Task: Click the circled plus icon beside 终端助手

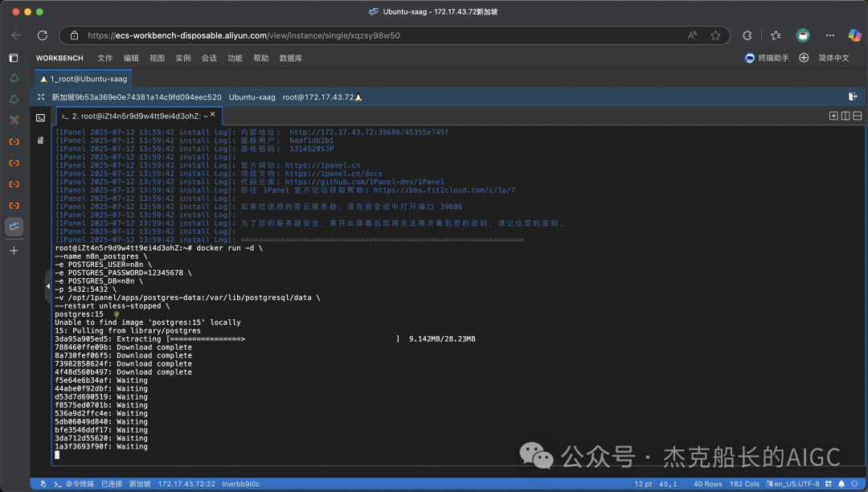Action: coord(804,58)
